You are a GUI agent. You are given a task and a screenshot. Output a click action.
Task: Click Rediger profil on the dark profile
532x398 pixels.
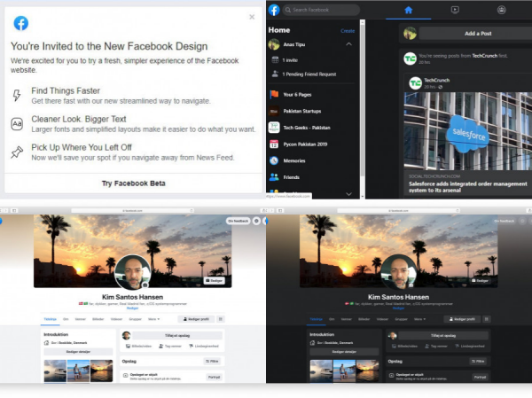462,319
